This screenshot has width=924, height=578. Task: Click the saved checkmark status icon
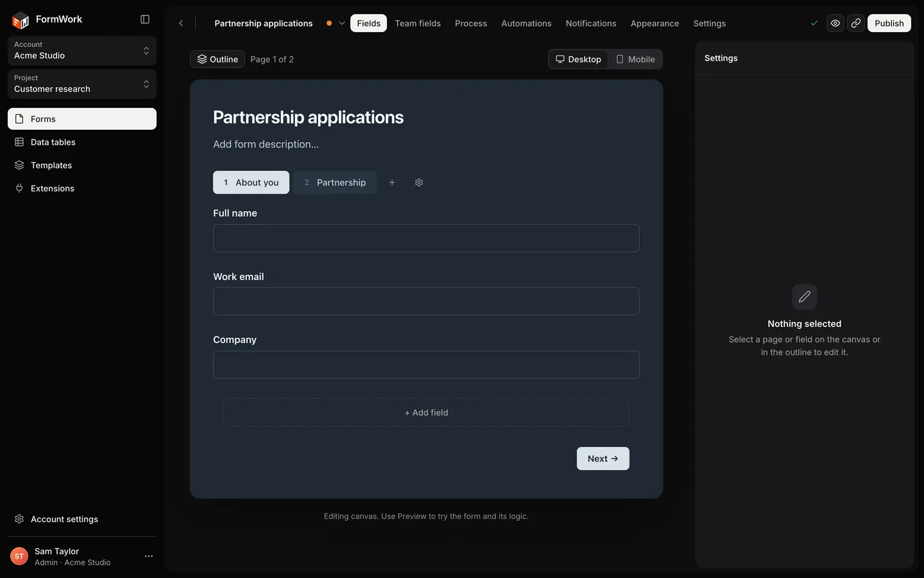[814, 23]
